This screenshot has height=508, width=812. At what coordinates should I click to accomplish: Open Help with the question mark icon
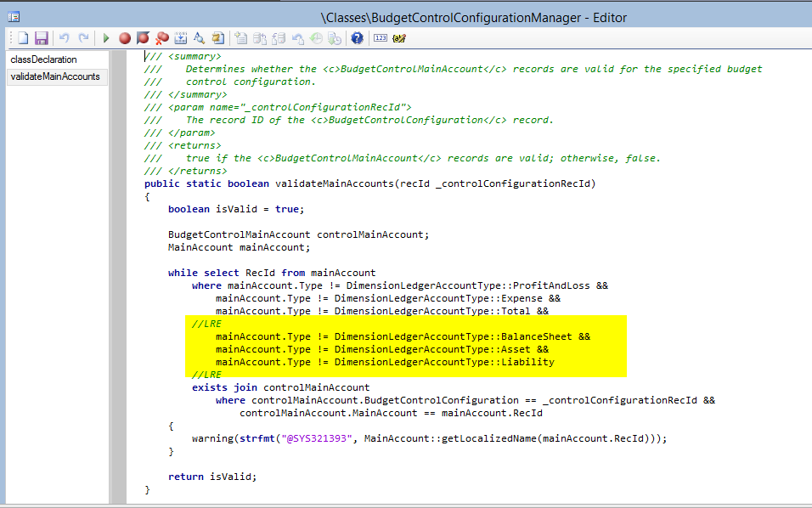pyautogui.click(x=357, y=38)
